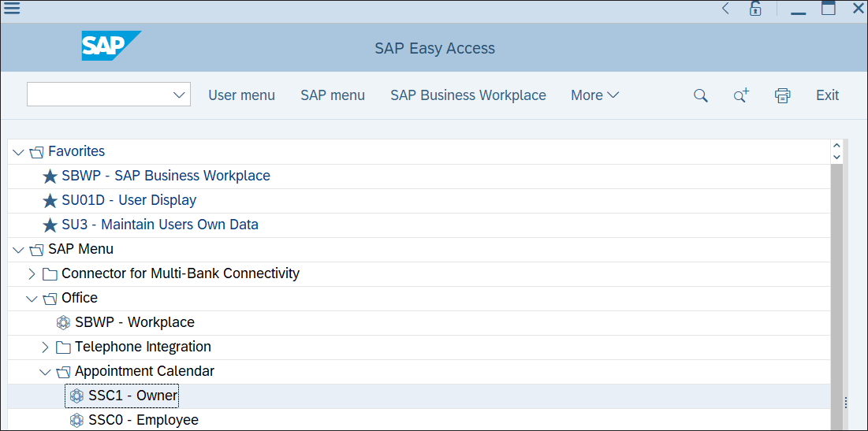Viewport: 868px width, 431px height.
Task: Select SBWP - SAP Business Workplace favorite
Action: pyautogui.click(x=166, y=176)
